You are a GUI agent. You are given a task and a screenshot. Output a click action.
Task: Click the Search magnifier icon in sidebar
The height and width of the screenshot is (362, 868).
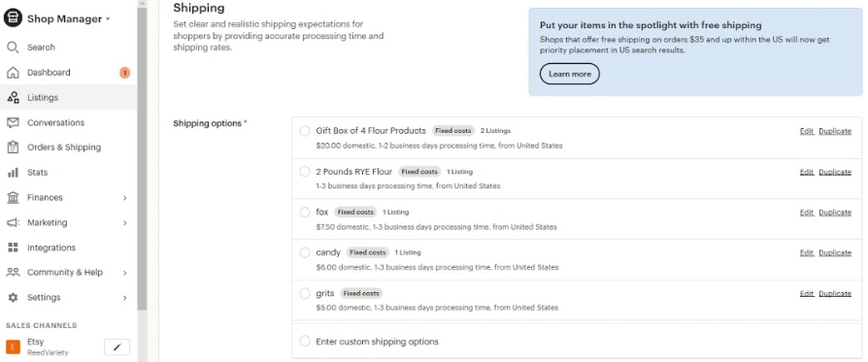(x=13, y=47)
